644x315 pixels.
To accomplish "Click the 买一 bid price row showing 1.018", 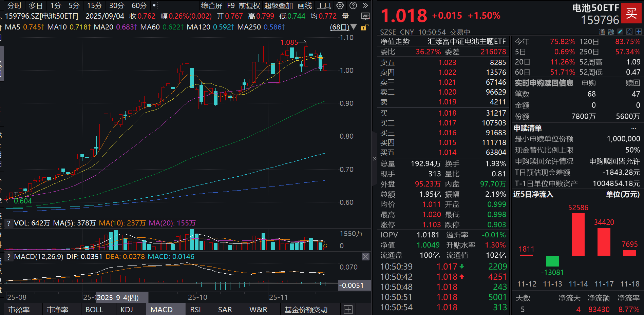I will tap(441, 113).
